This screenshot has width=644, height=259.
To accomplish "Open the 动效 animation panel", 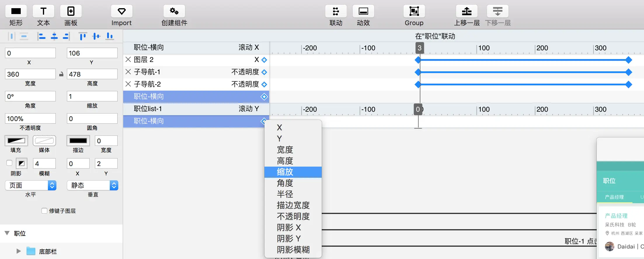I will (x=363, y=11).
